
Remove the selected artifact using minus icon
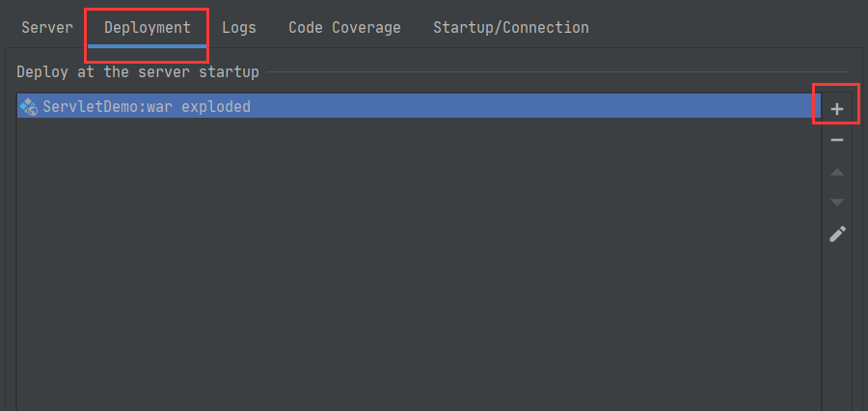(837, 140)
